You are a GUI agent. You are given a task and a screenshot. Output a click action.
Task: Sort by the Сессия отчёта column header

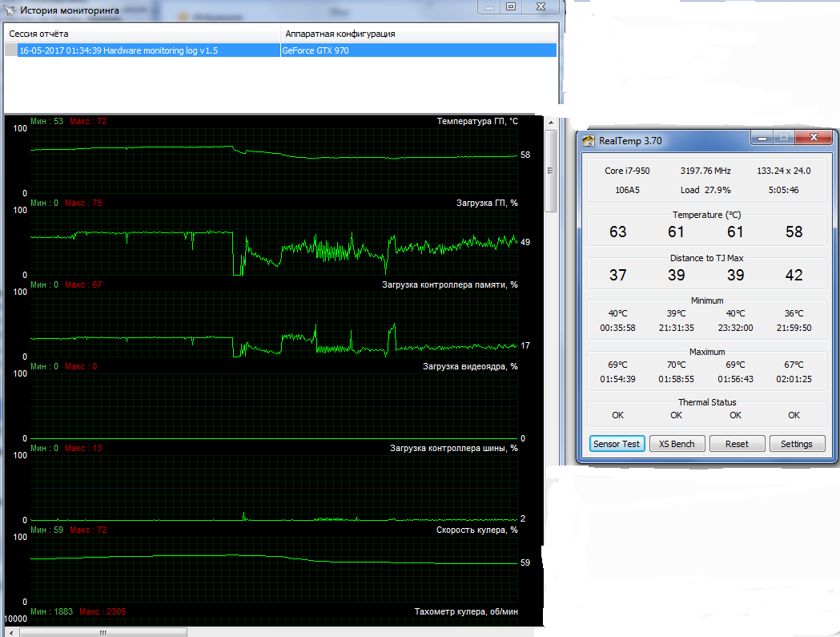point(142,34)
